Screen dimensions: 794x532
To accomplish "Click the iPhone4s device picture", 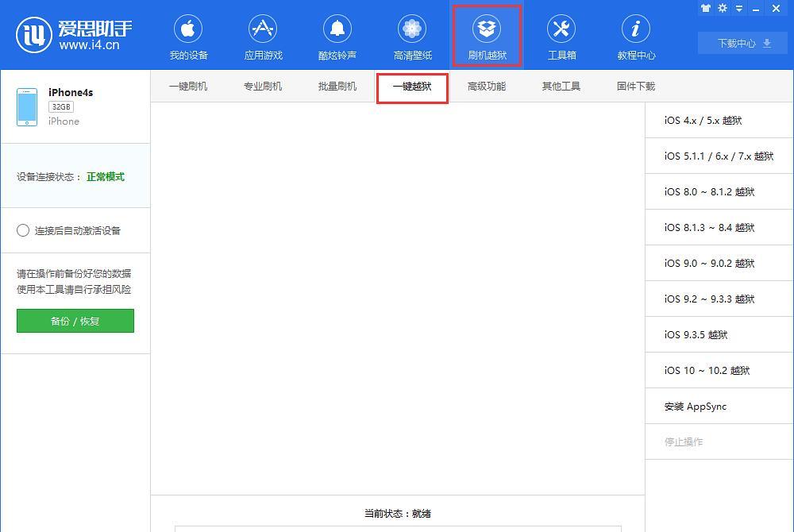I will click(27, 107).
